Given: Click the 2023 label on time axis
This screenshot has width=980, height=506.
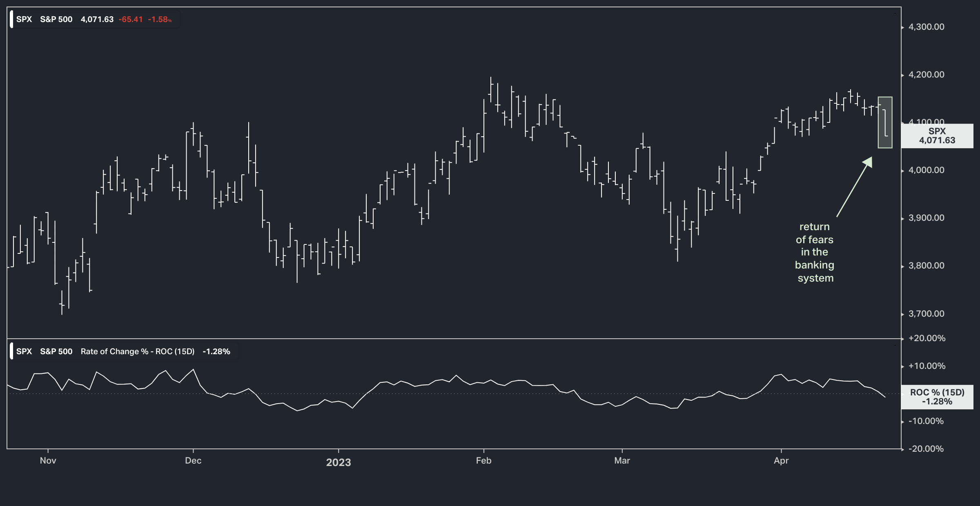Looking at the screenshot, I should 339,462.
